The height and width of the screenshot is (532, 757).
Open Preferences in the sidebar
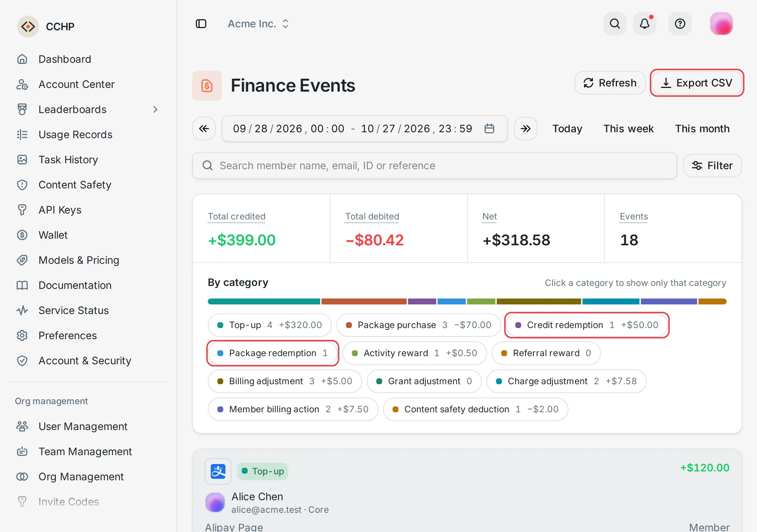(x=89, y=335)
